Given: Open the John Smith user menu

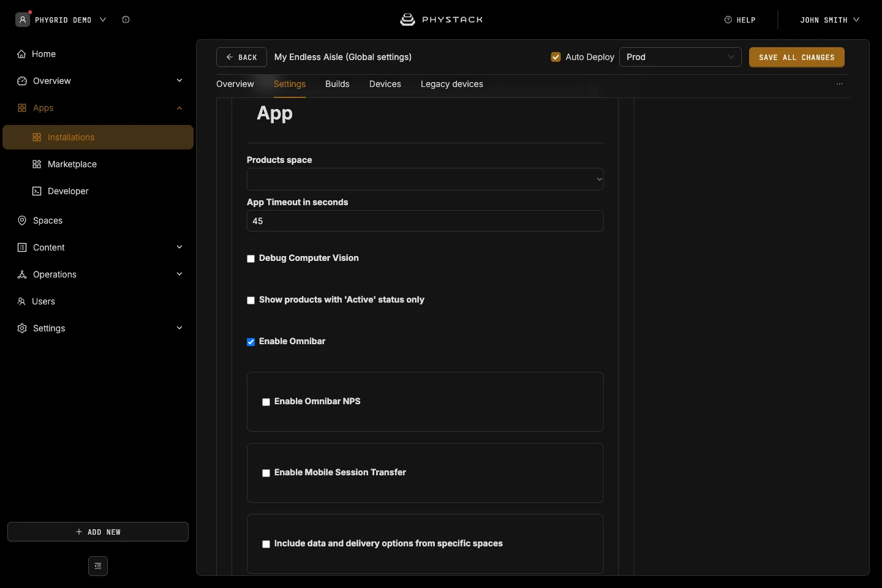Looking at the screenshot, I should (829, 20).
